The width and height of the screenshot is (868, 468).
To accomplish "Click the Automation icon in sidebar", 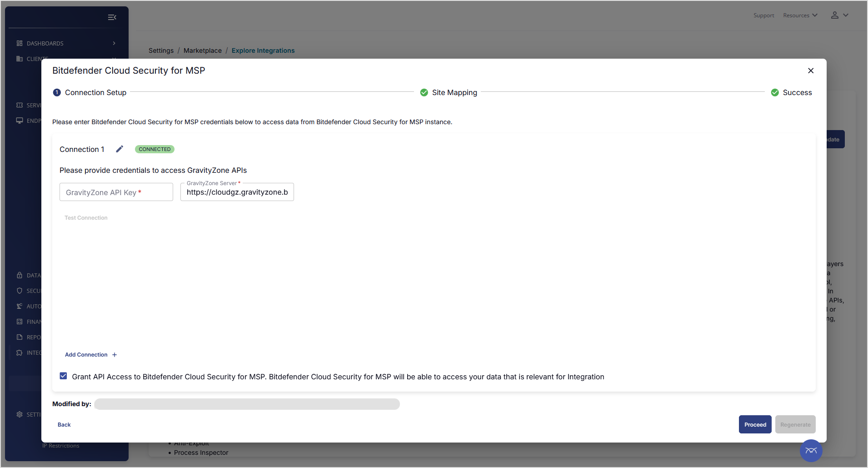I will [20, 306].
